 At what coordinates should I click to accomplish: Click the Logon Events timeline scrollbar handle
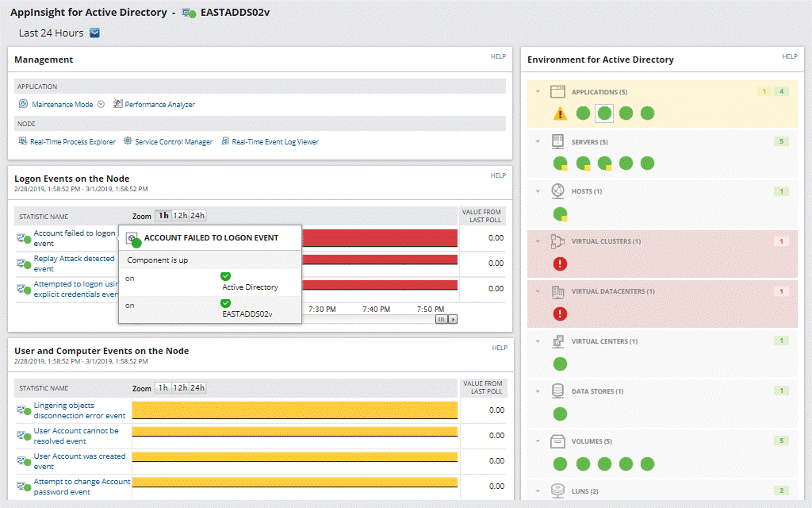coord(441,319)
